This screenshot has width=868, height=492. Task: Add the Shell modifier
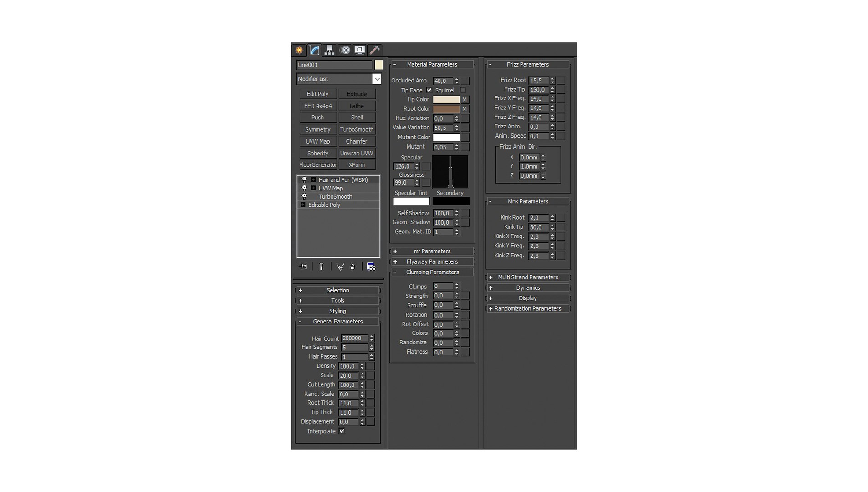pos(357,118)
